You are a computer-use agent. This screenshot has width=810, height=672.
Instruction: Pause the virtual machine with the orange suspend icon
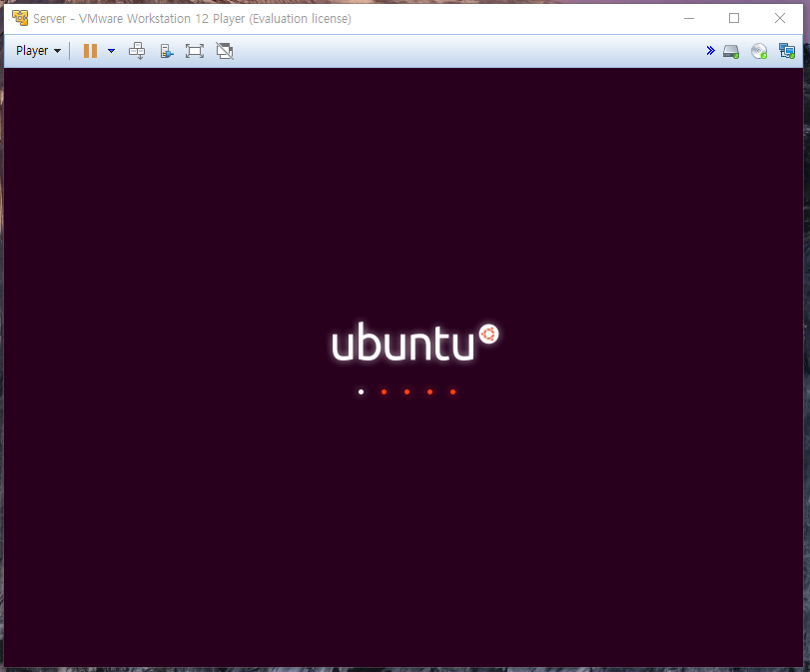[x=91, y=51]
